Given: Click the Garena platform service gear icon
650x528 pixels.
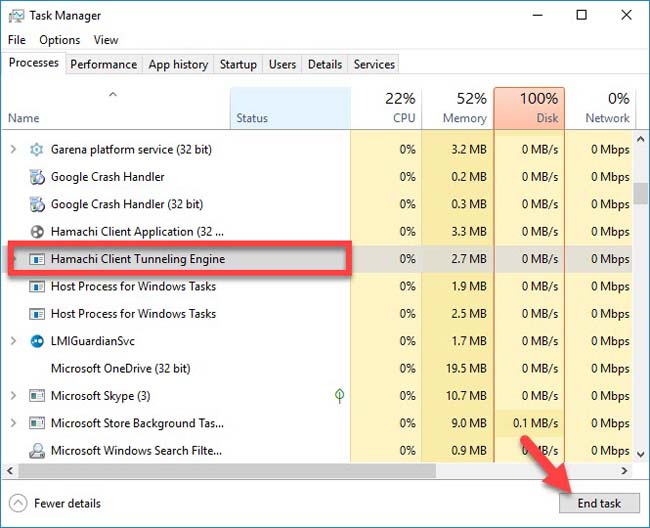Looking at the screenshot, I should tap(36, 150).
